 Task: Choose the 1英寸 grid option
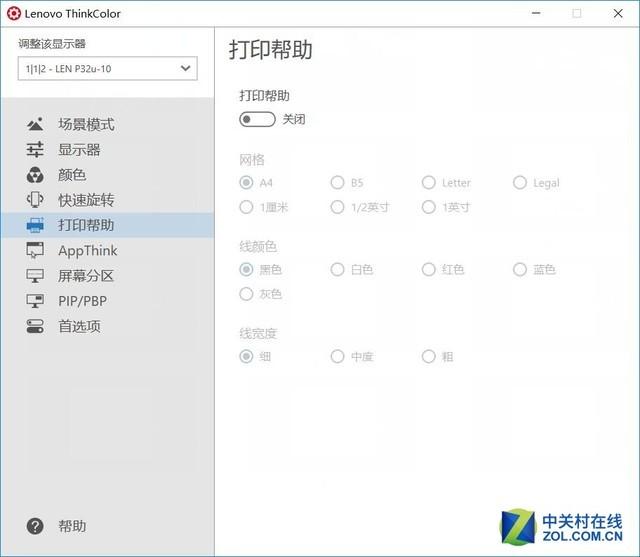(x=429, y=207)
